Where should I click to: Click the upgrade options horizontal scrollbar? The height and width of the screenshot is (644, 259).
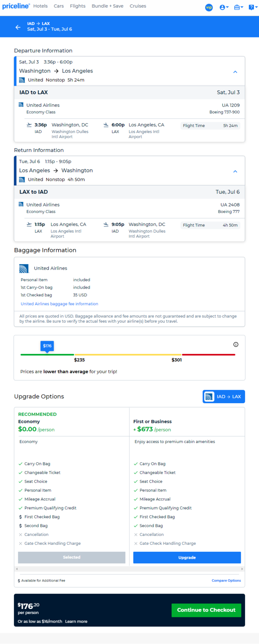click(x=129, y=569)
